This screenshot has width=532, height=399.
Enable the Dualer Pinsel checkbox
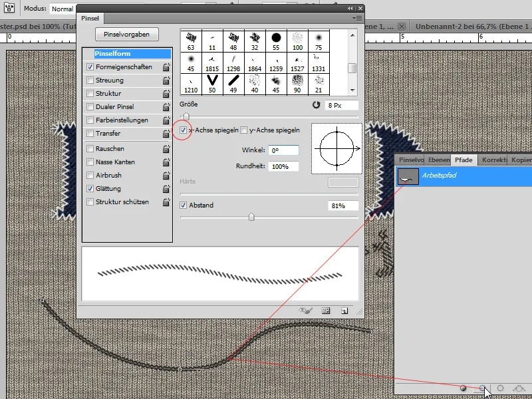90,106
